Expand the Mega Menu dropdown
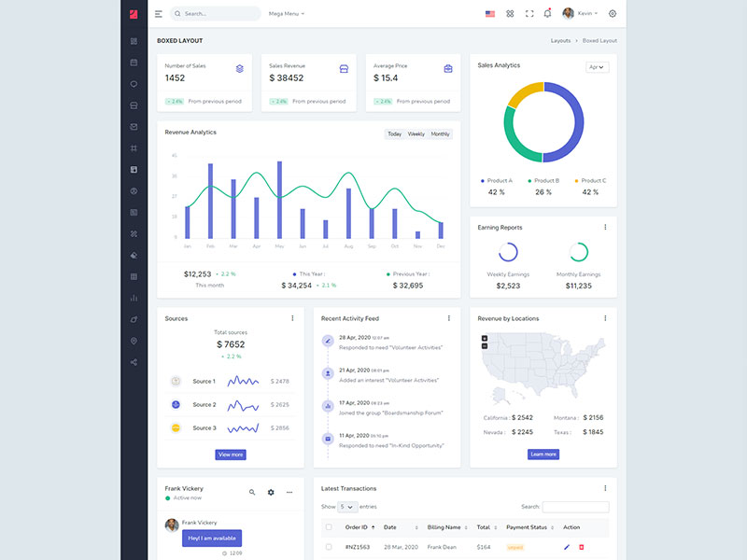This screenshot has width=747, height=560. pos(287,14)
